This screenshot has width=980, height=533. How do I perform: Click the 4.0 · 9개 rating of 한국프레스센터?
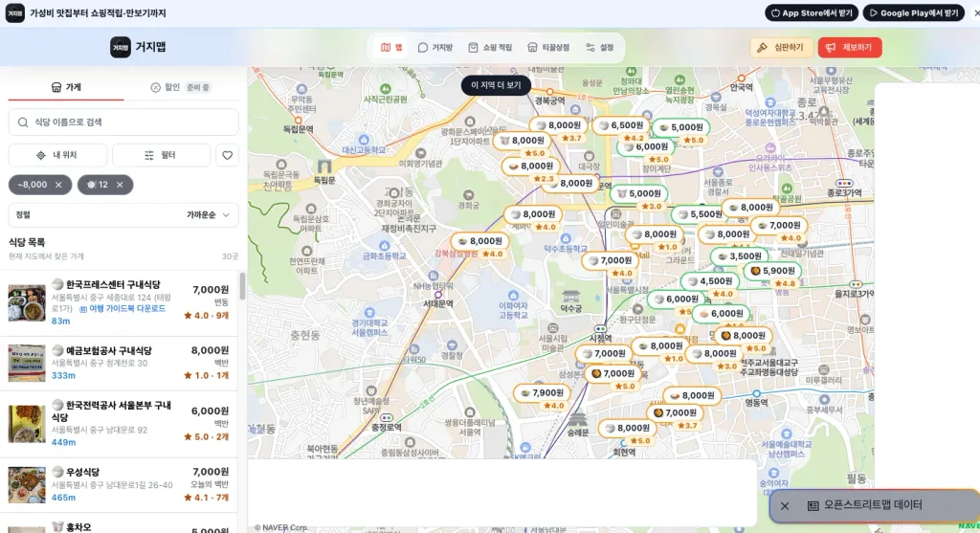[207, 316]
